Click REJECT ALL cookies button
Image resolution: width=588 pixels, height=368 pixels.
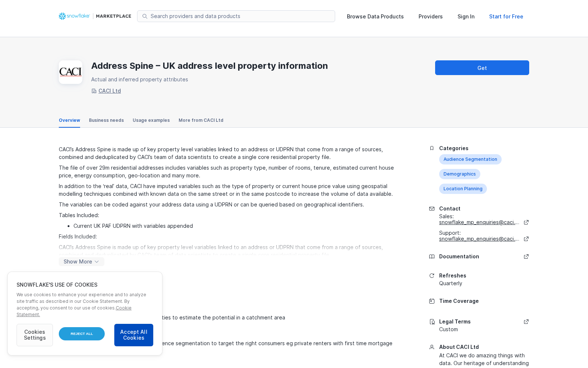point(82,334)
